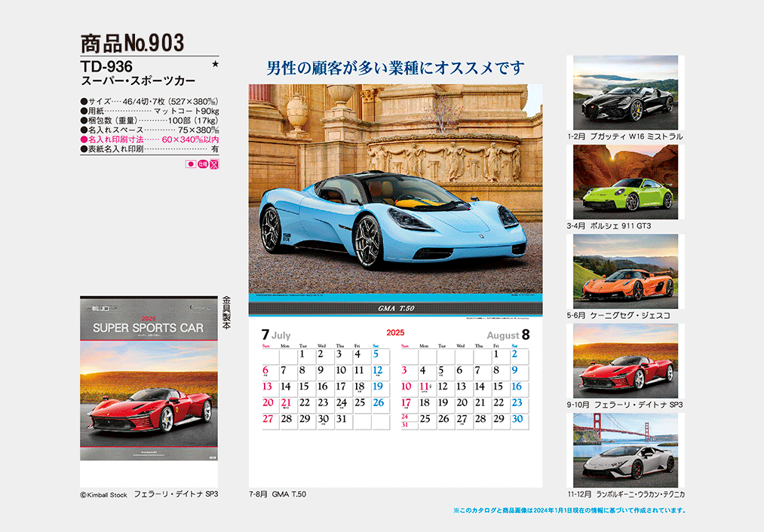Image resolution: width=764 pixels, height=532 pixels.
Task: Click the pink round print icon
Action: (x=202, y=164)
